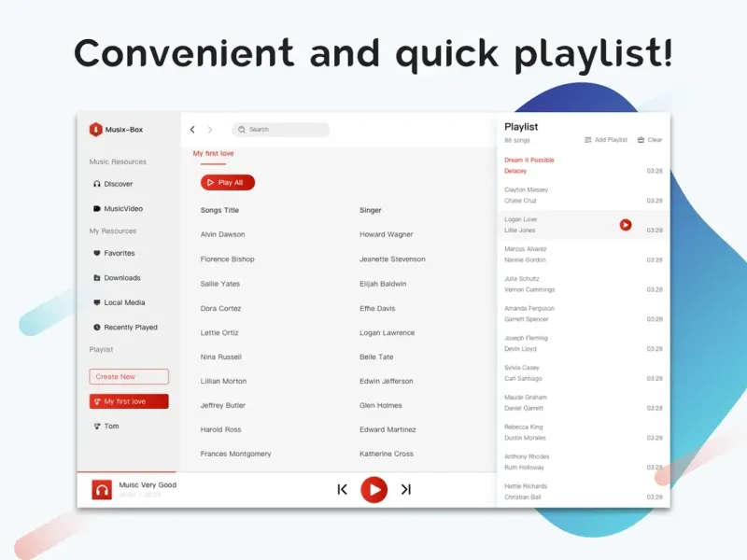Select the Lettie Ortiz song row
This screenshot has height=560, width=747.
point(339,333)
